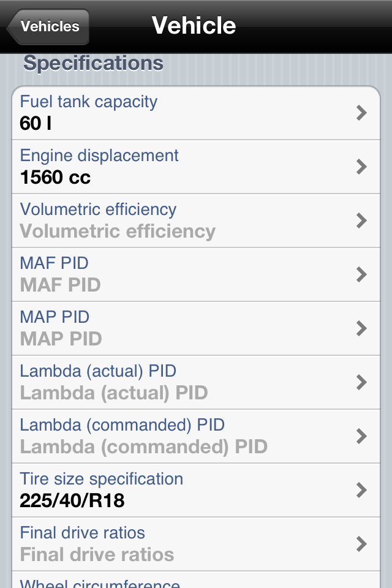Tap the chevron beside Fuel tank capacity

click(361, 113)
